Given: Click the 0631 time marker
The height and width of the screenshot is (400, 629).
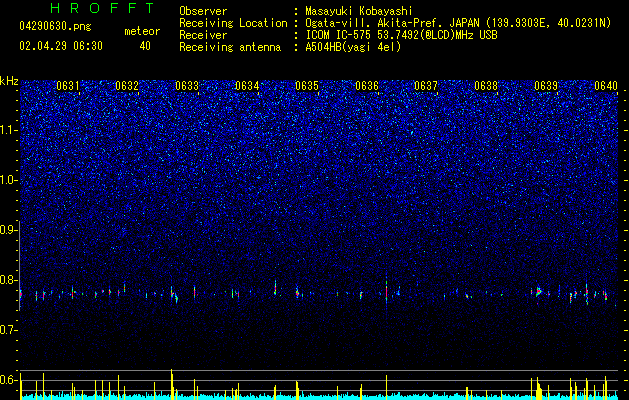Looking at the screenshot, I should 68,85.
